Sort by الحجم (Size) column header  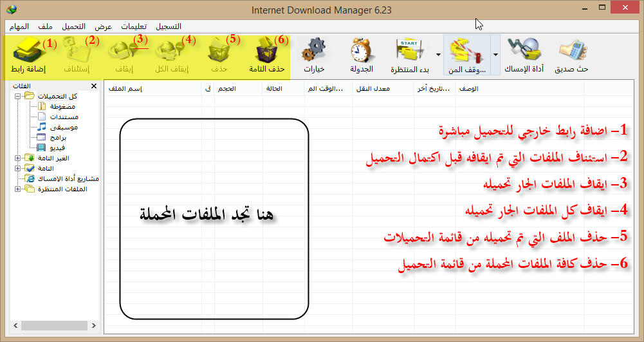[238, 88]
